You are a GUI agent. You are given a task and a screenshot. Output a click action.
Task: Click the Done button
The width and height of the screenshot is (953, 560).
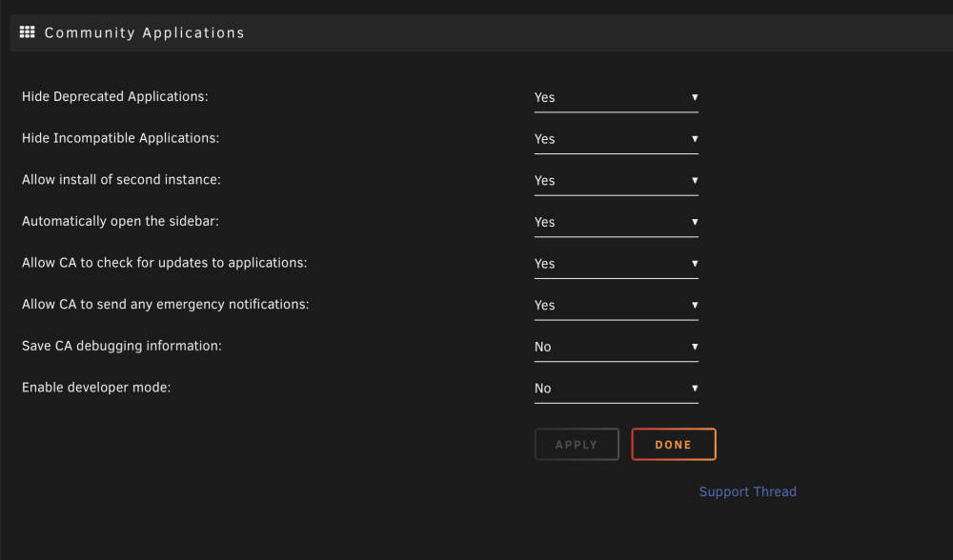coord(674,445)
